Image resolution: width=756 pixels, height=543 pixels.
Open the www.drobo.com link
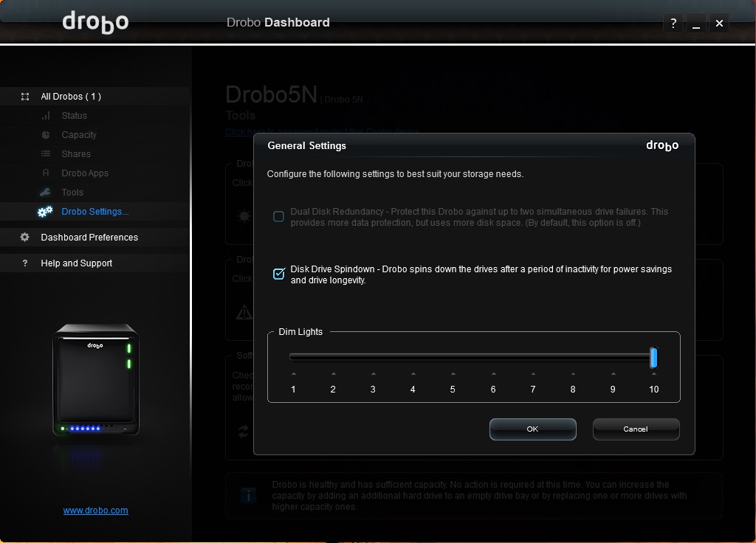(95, 511)
